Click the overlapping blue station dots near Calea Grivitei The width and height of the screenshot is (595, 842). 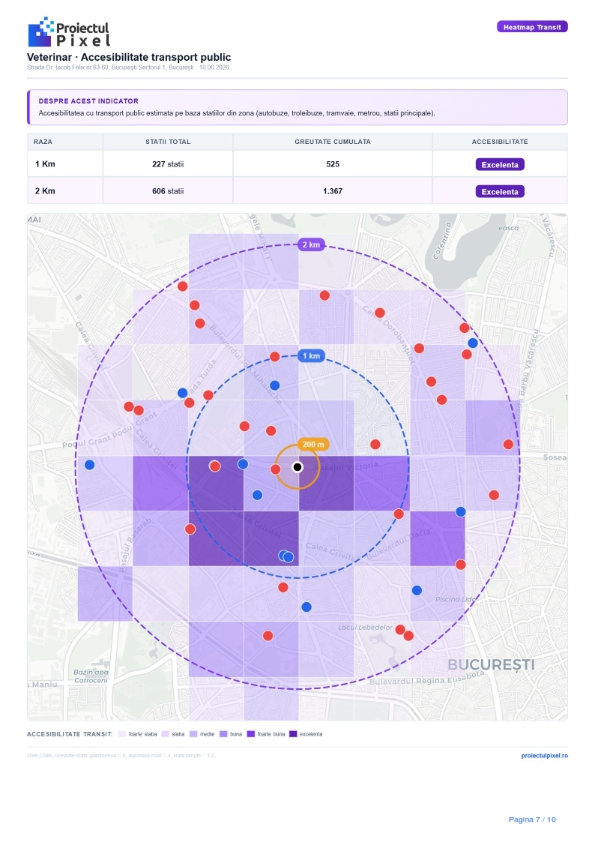tap(286, 557)
